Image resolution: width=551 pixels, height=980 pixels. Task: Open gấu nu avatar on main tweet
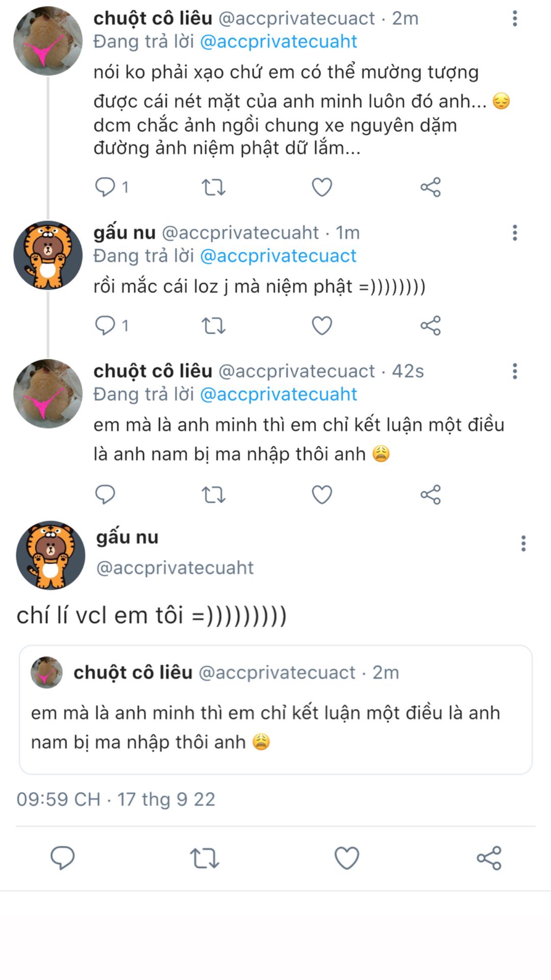pyautogui.click(x=51, y=555)
